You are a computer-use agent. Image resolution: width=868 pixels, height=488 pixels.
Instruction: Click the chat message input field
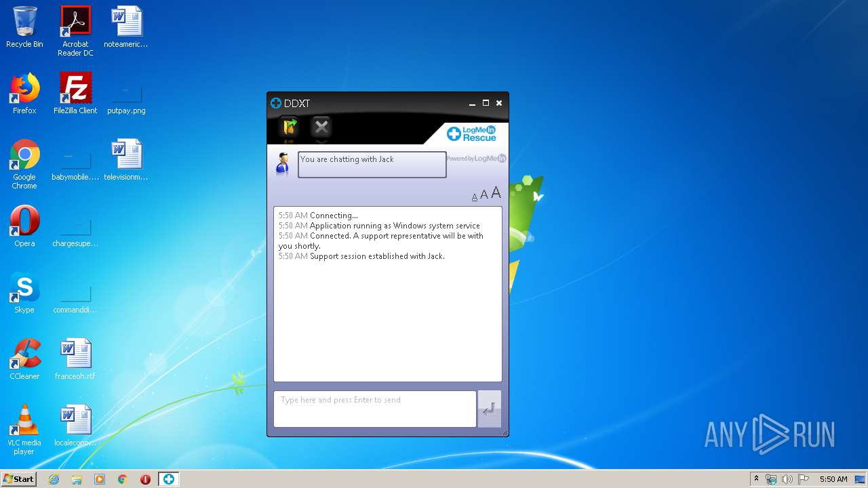click(375, 409)
